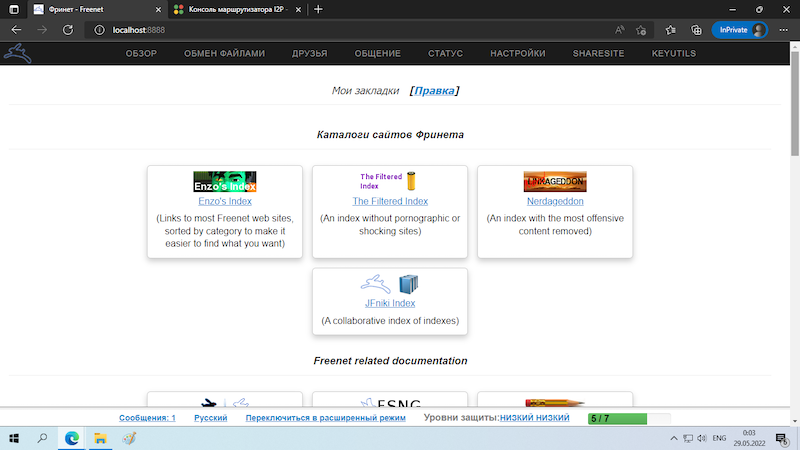800x450 pixels.
Task: Click the Freenet rabbit logo
Action: click(x=19, y=53)
